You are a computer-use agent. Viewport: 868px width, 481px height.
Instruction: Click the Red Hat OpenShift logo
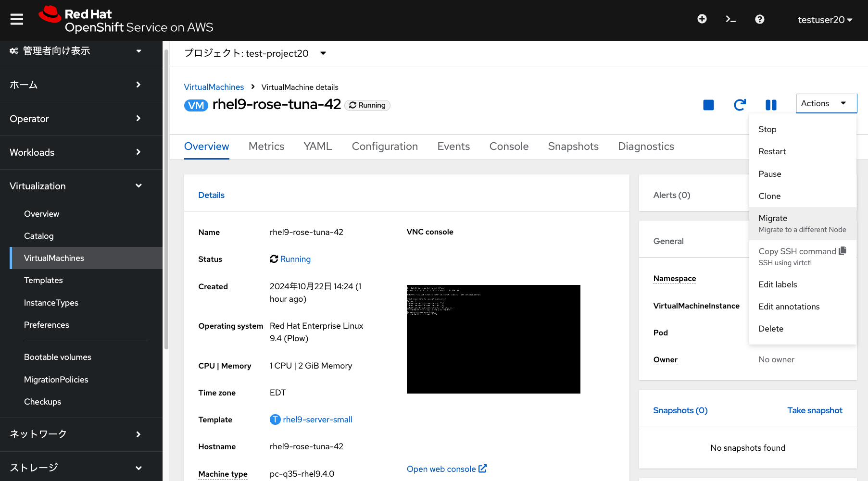click(x=126, y=20)
